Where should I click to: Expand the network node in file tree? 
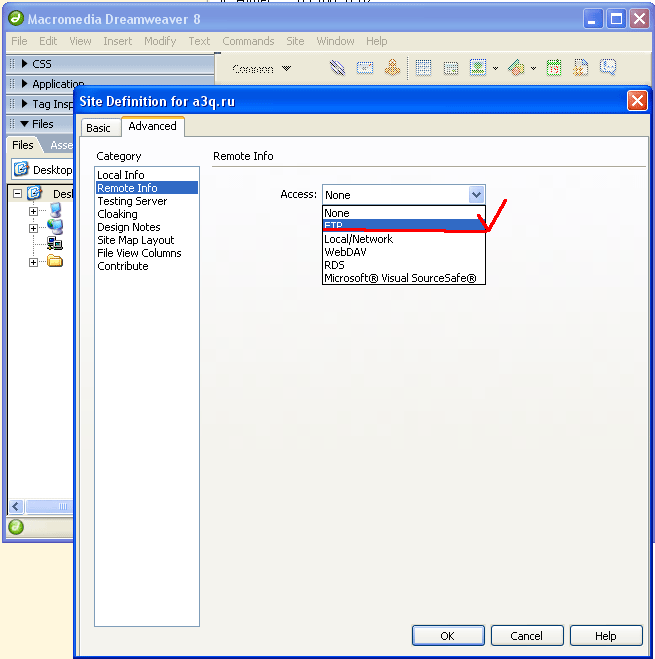click(33, 228)
